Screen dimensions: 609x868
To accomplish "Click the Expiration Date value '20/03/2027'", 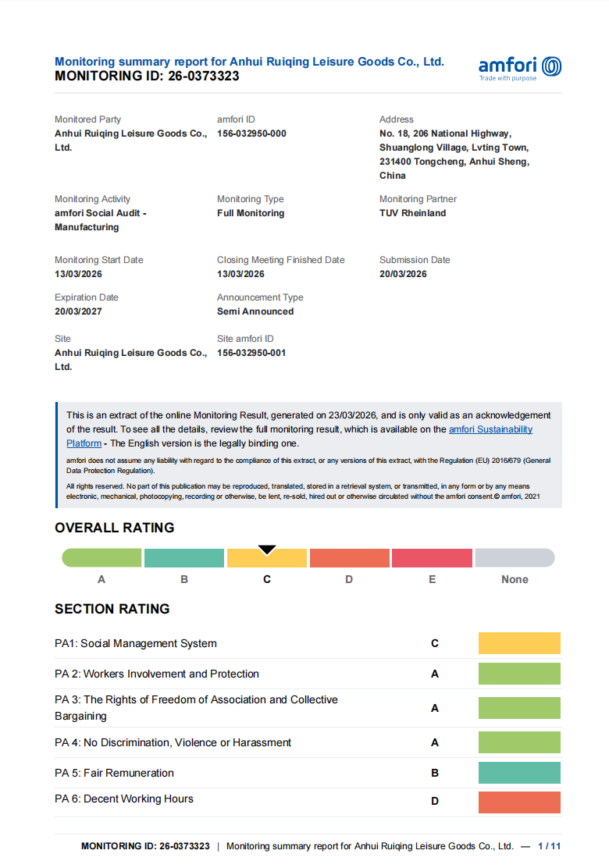I will [78, 311].
